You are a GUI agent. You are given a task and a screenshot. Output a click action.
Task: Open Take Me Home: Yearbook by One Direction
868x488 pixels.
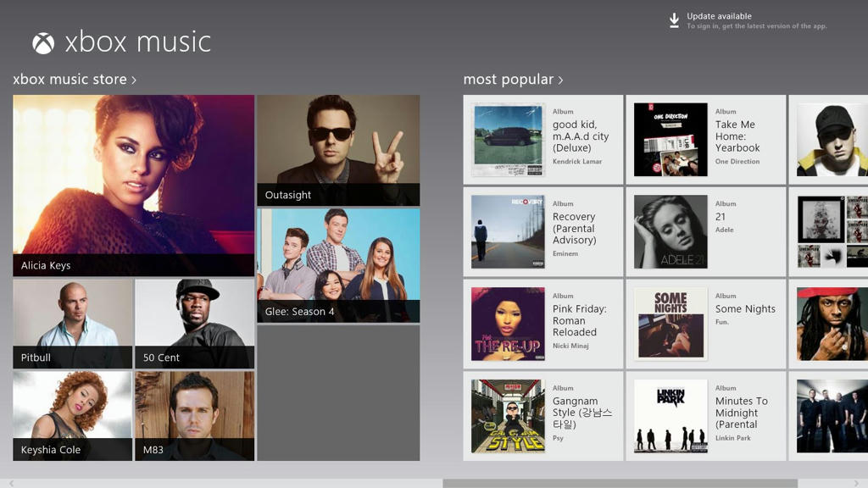point(708,138)
